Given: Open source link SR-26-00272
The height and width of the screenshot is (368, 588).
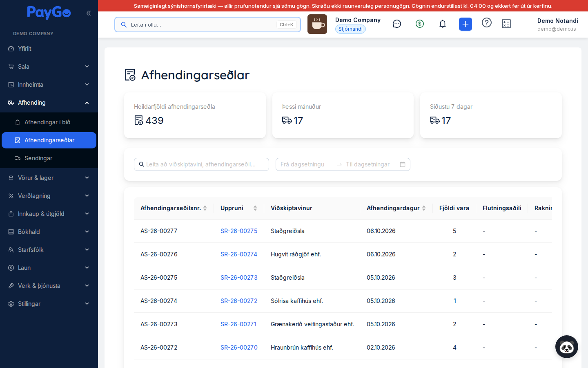Looking at the screenshot, I should point(239,301).
